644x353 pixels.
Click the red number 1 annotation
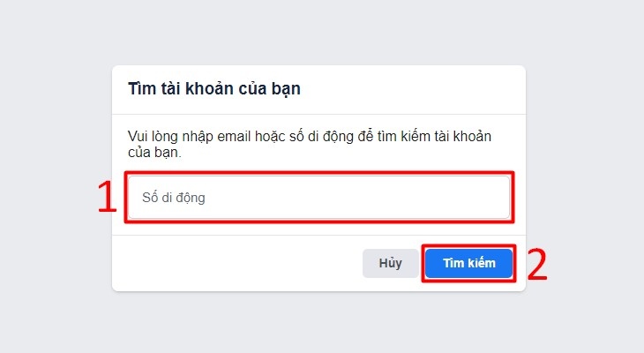(107, 198)
